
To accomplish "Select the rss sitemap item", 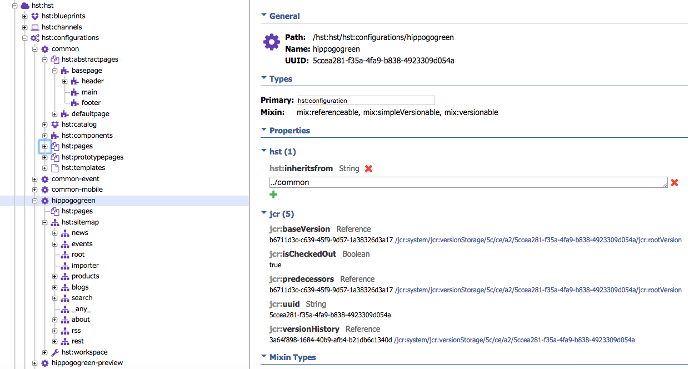I will click(x=76, y=331).
